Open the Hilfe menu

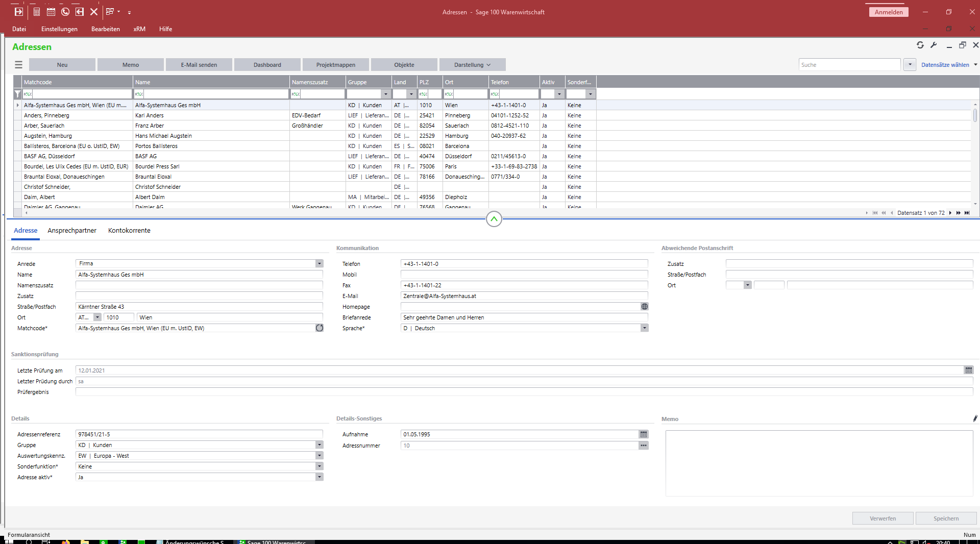click(165, 29)
